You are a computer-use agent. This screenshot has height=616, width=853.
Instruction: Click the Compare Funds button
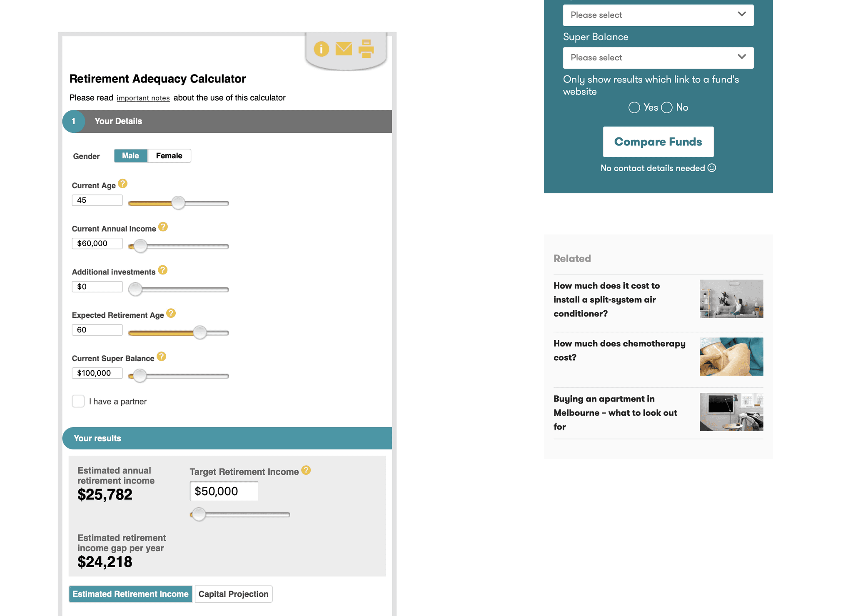(x=658, y=142)
